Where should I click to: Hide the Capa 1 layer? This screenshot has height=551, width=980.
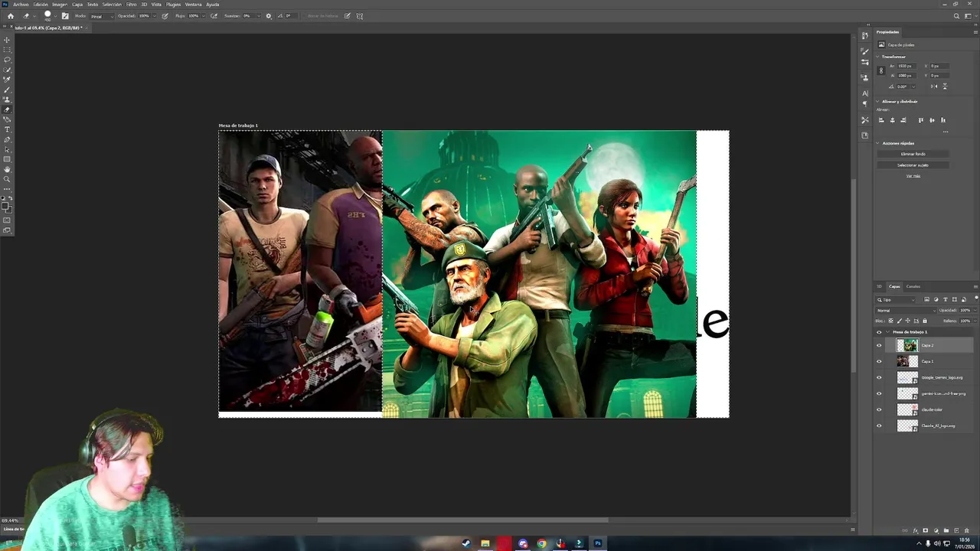879,361
